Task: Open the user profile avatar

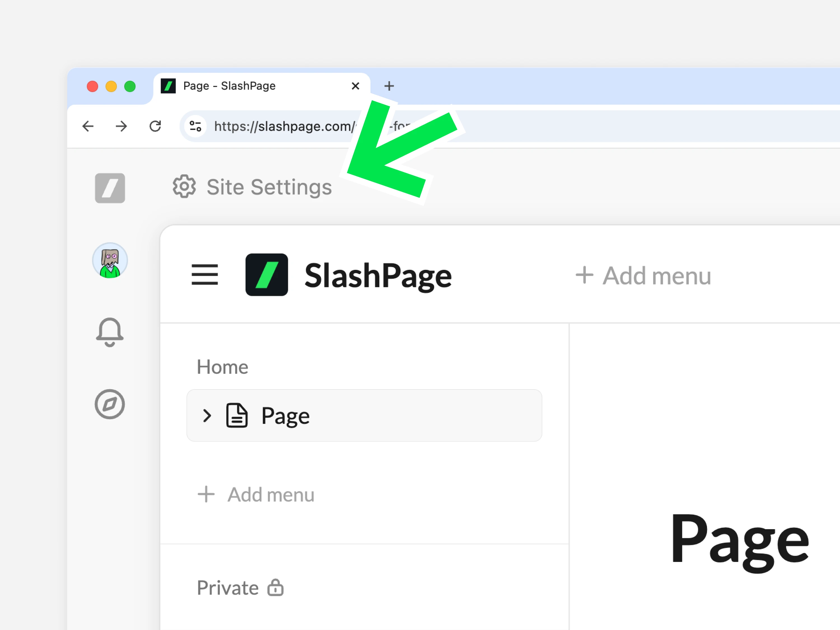Action: 110,260
